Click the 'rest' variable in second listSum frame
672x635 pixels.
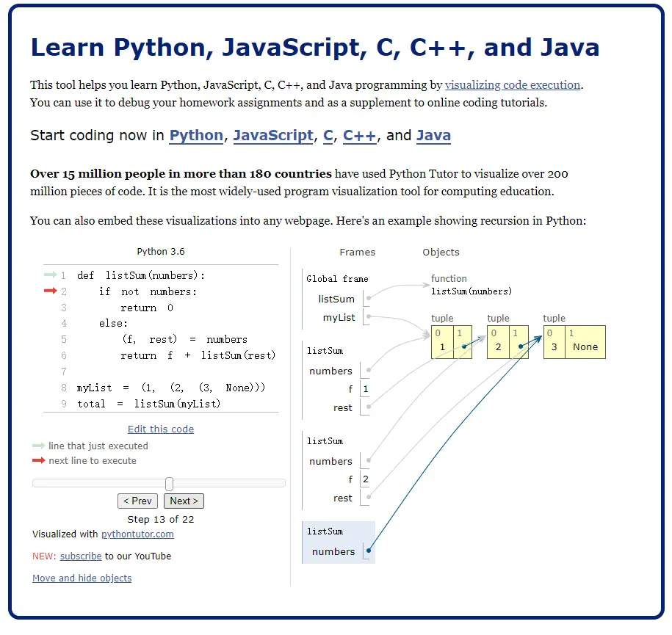point(342,498)
